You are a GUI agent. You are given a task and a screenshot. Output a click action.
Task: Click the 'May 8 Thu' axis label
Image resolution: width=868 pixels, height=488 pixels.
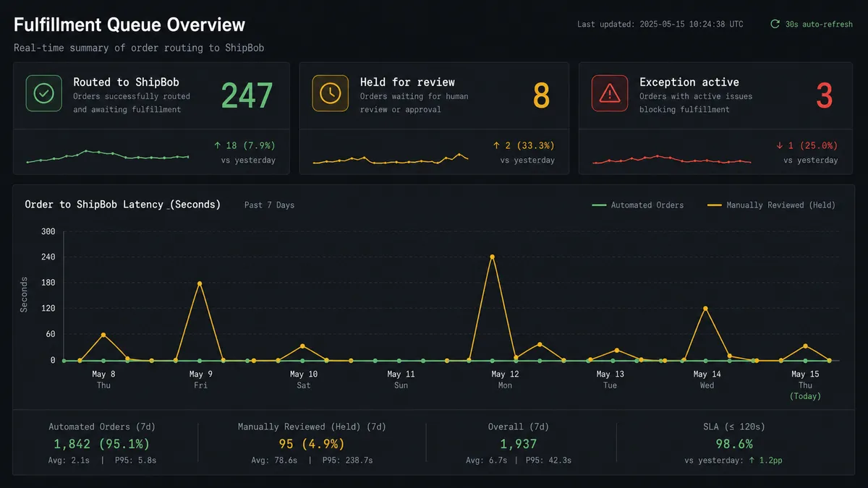(103, 380)
